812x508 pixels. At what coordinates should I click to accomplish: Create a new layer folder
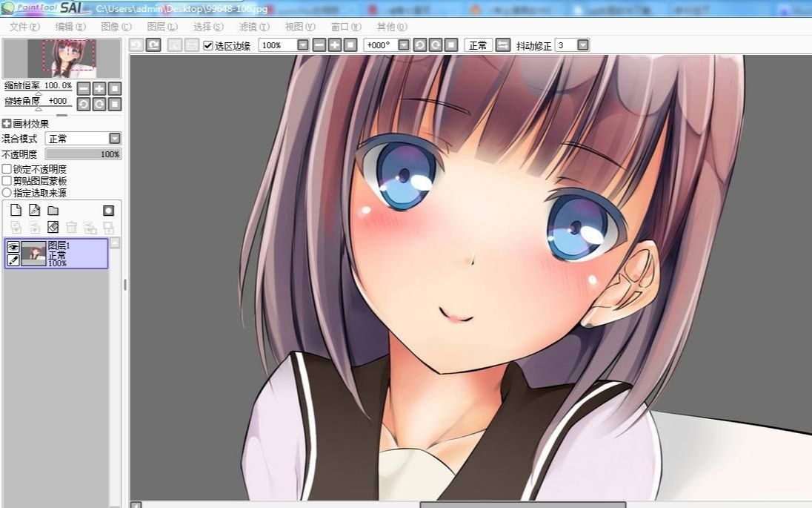point(53,210)
